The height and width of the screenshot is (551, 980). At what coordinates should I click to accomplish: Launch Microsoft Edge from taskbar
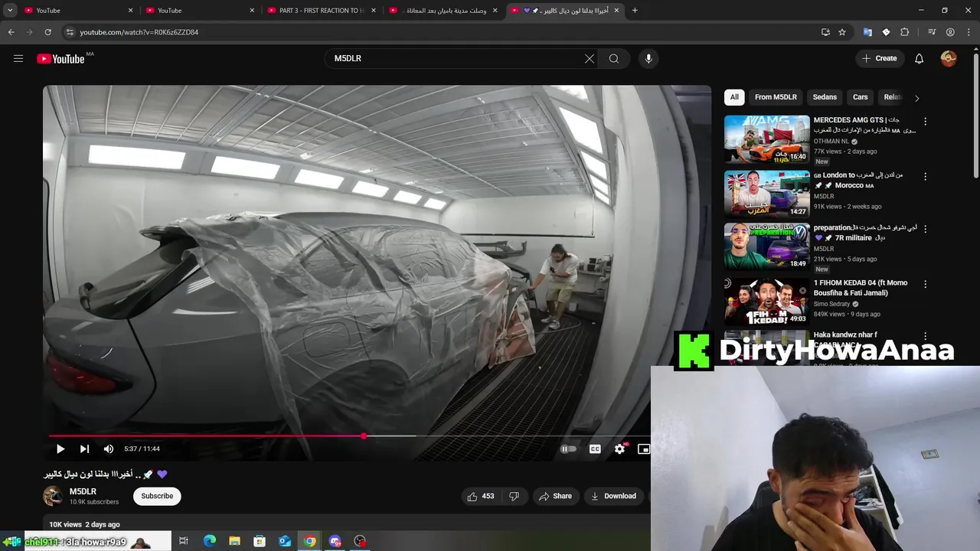(x=209, y=541)
